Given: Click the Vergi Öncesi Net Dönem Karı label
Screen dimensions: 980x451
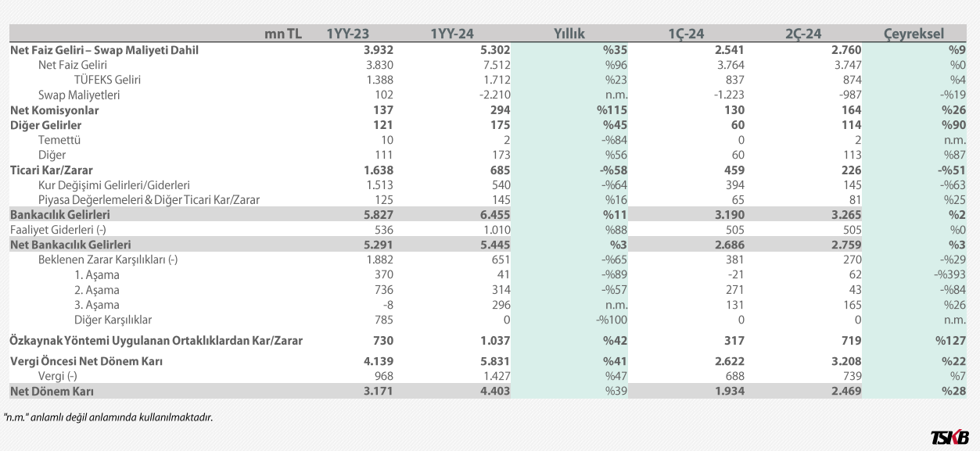Looking at the screenshot, I should click(x=91, y=361).
